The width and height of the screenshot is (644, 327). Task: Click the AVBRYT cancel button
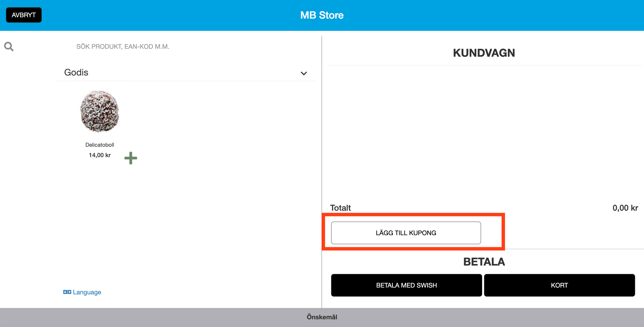coord(24,15)
